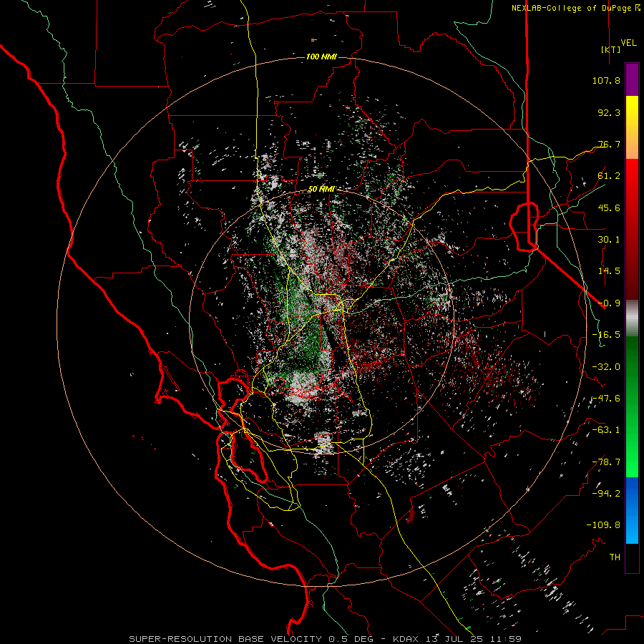Click the TH legend label
This screenshot has height=644, width=644.
coord(615,557)
